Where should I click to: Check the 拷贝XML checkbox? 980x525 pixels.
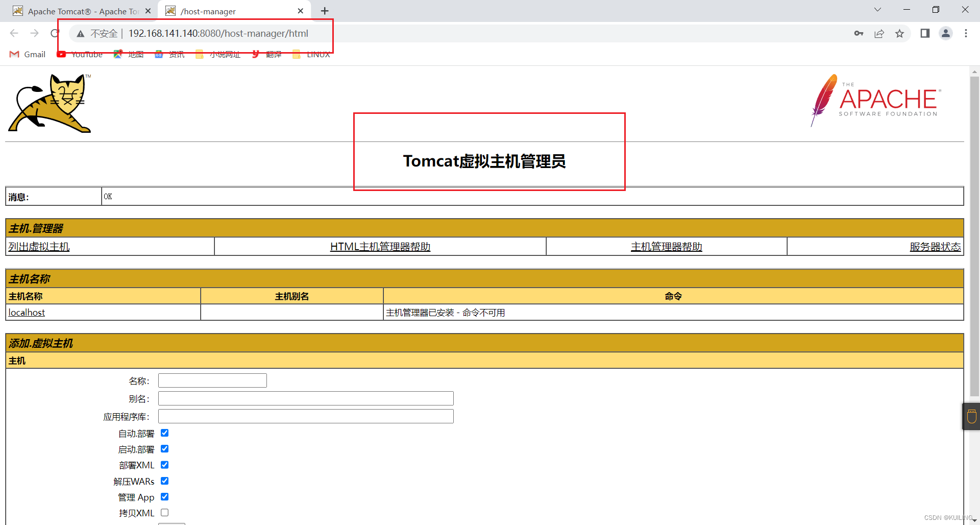point(164,513)
